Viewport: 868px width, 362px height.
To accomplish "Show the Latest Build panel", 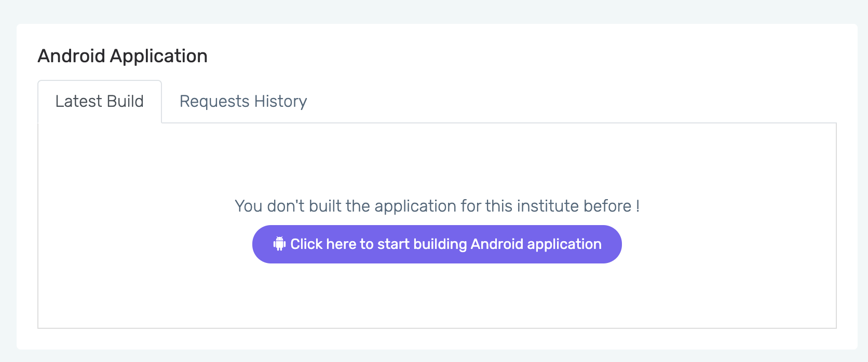I will click(x=99, y=101).
